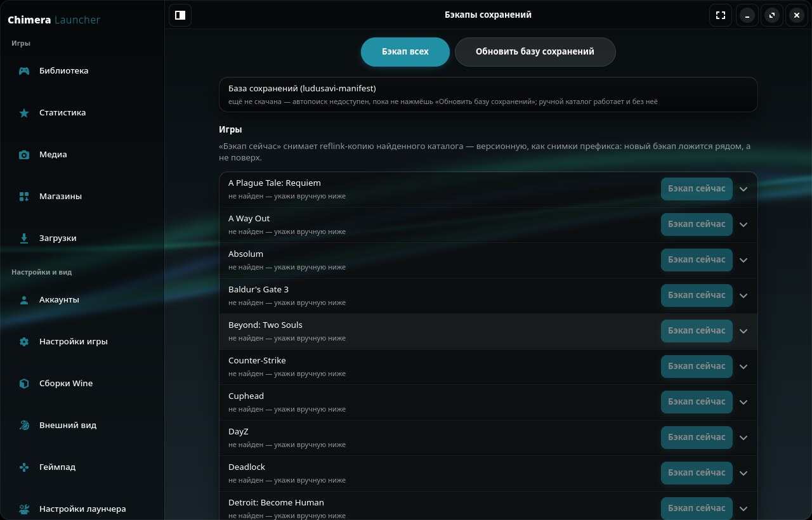Select the Counter-Strike game title
Screen dimensions: 812x520
tap(257, 361)
